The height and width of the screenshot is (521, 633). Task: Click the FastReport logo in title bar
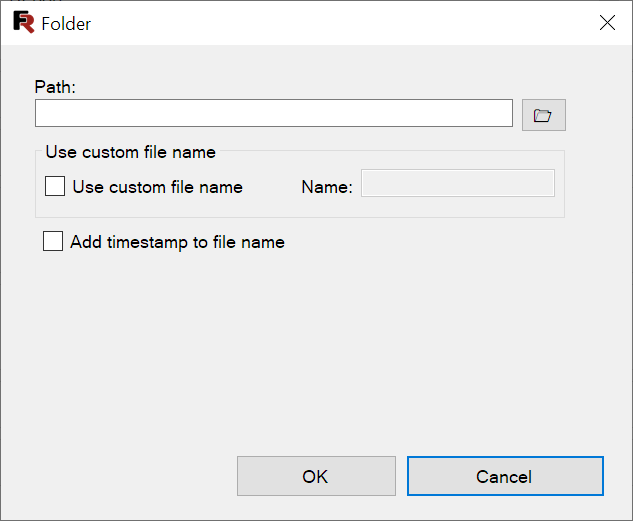tap(24, 22)
